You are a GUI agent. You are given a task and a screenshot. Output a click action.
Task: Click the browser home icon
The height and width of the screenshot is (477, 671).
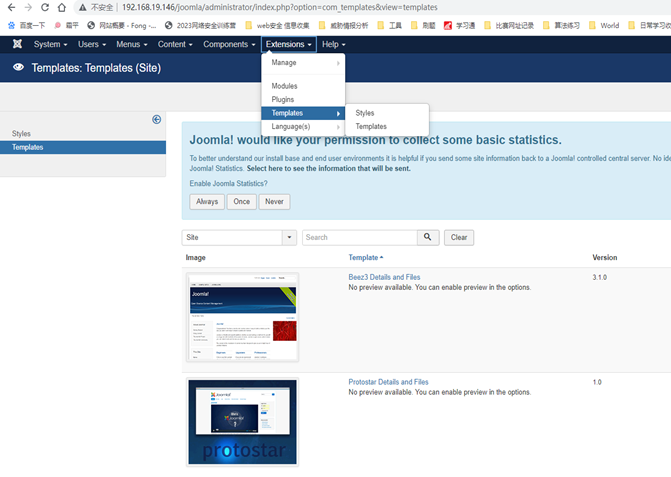click(62, 7)
